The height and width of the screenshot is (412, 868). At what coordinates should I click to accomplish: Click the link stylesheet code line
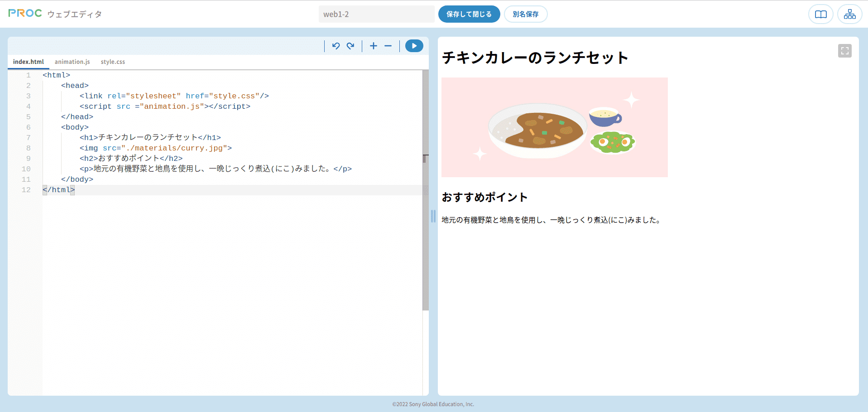pos(174,96)
